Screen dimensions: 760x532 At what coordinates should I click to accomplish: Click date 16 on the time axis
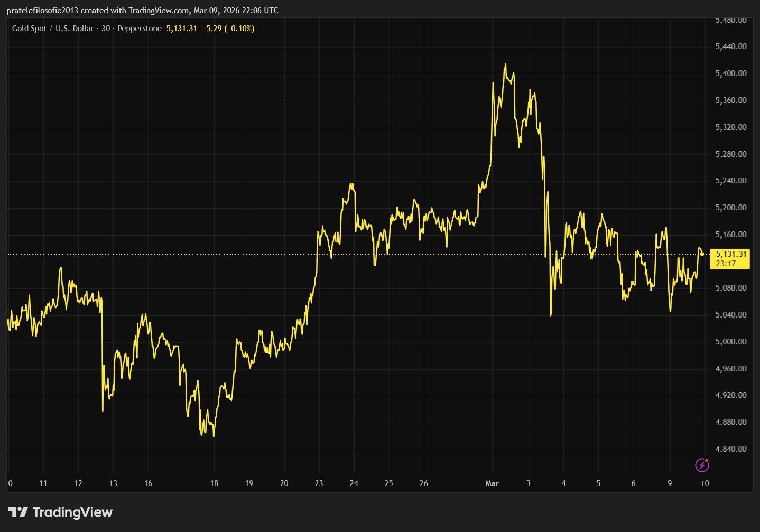click(148, 483)
